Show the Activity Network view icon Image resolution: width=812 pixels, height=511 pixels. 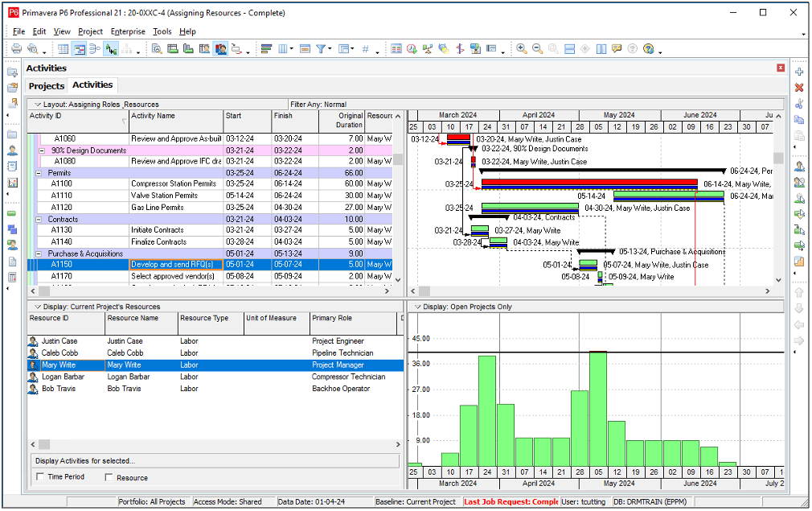tap(95, 49)
